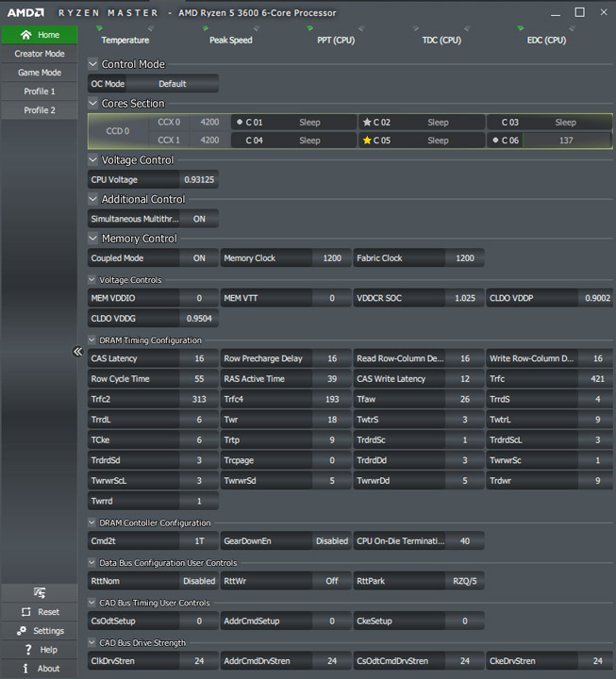Select the CPU On-Die Termination value 40

465,541
